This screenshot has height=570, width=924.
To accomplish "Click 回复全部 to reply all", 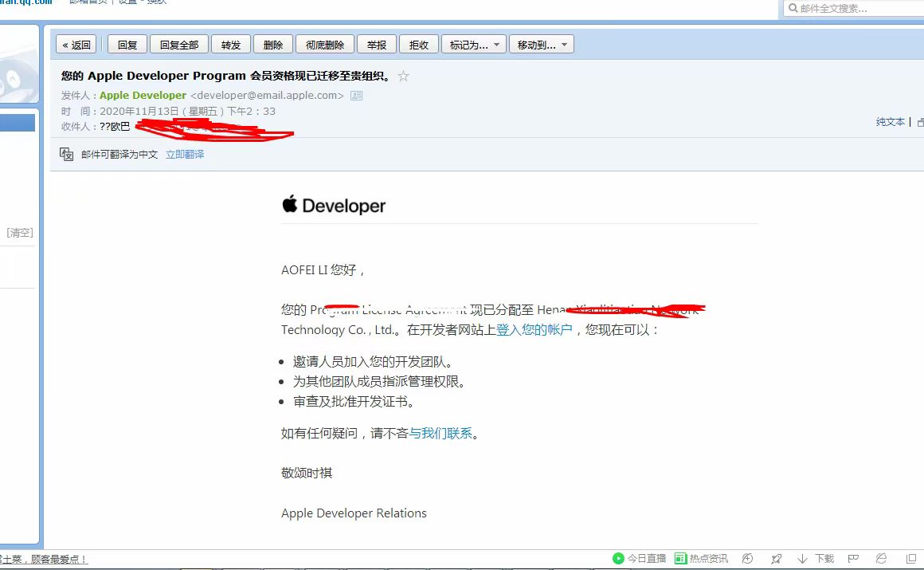I will (x=179, y=45).
